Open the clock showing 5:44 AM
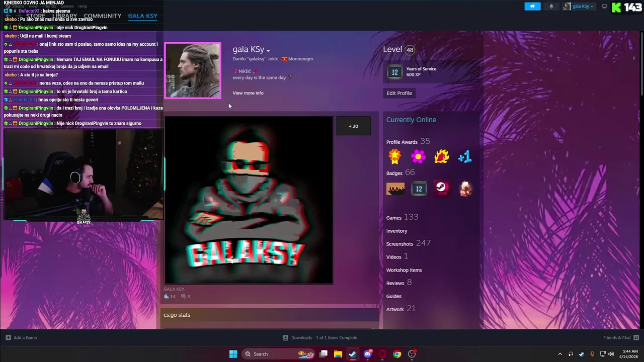 pos(630,354)
